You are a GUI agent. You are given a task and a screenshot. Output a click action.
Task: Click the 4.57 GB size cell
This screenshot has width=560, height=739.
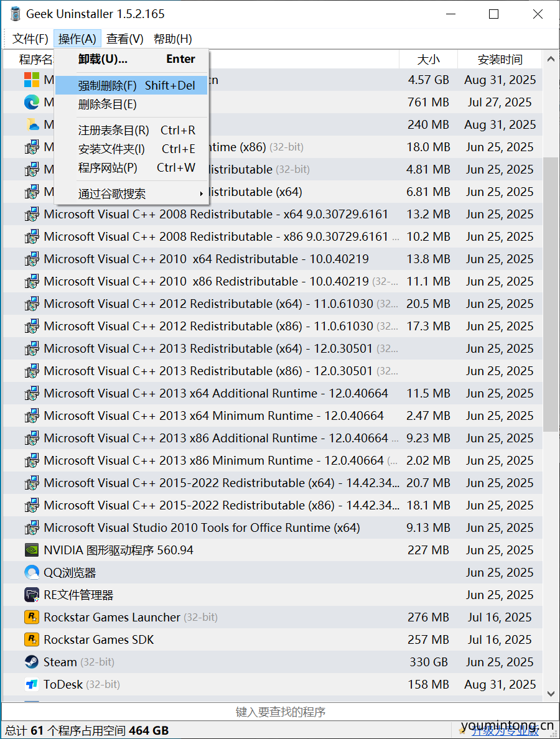(429, 80)
